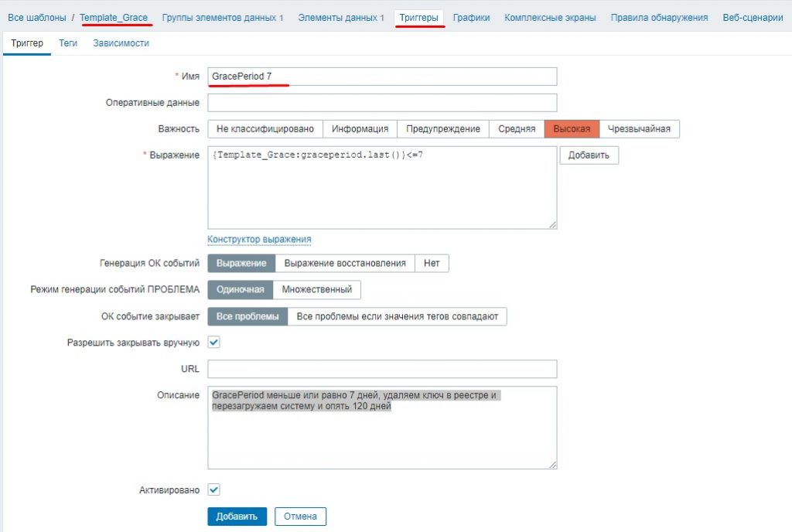Open the Template_Grace breadcrumb link
The width and height of the screenshot is (792, 532).
pos(114,17)
